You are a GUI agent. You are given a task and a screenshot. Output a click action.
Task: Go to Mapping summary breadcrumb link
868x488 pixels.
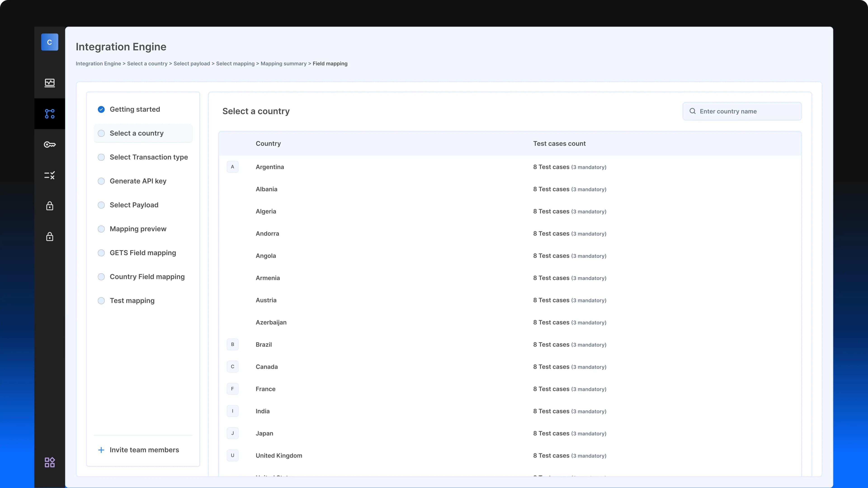point(283,64)
